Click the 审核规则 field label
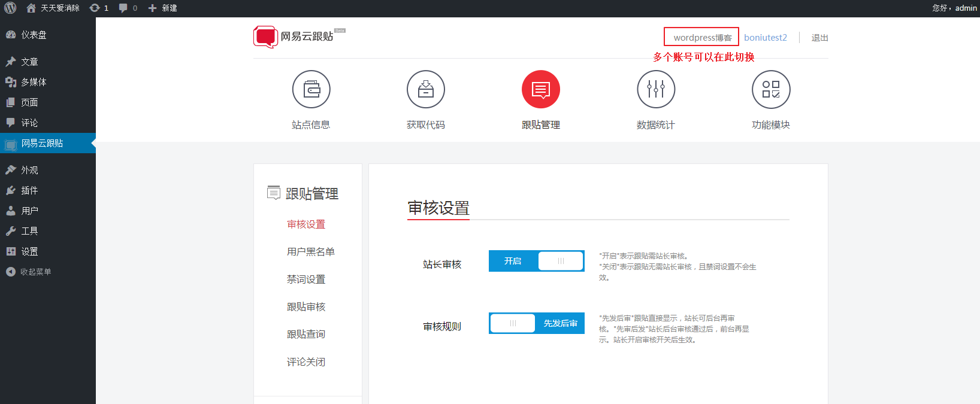The image size is (980, 404). (442, 327)
